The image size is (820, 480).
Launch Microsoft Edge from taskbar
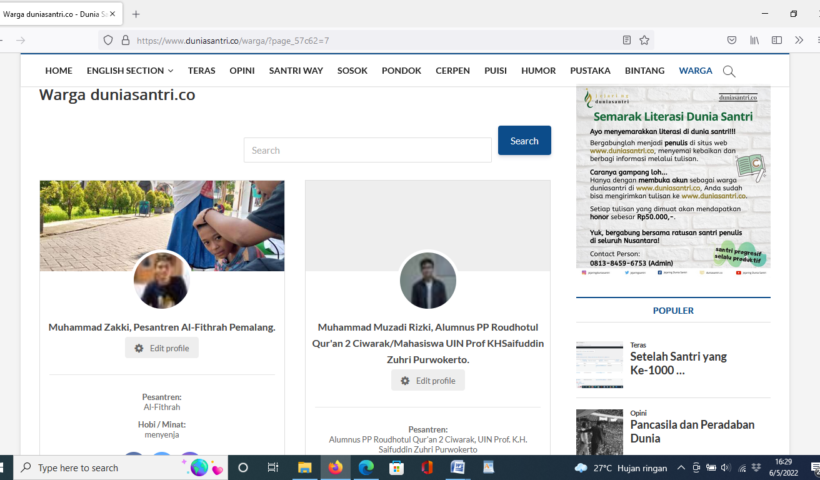point(366,467)
